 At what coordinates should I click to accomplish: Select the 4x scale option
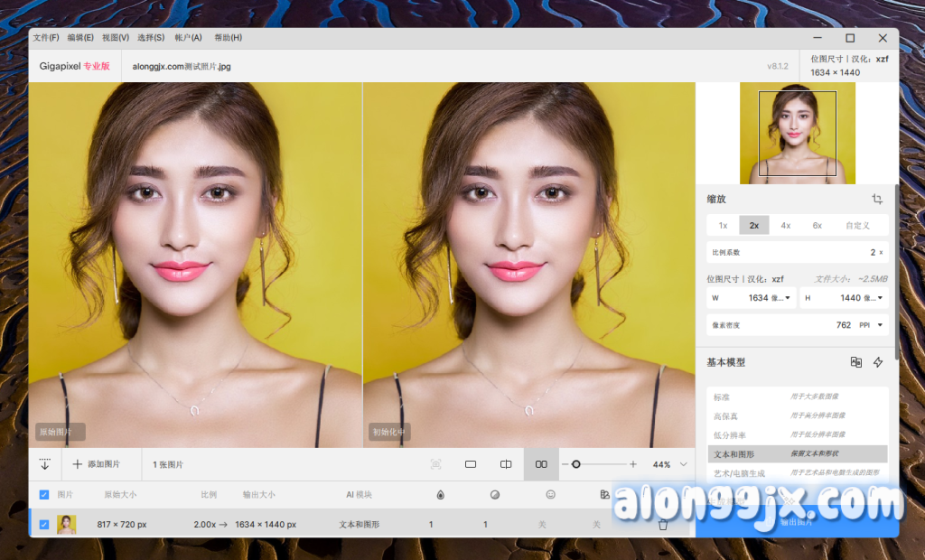click(x=786, y=225)
